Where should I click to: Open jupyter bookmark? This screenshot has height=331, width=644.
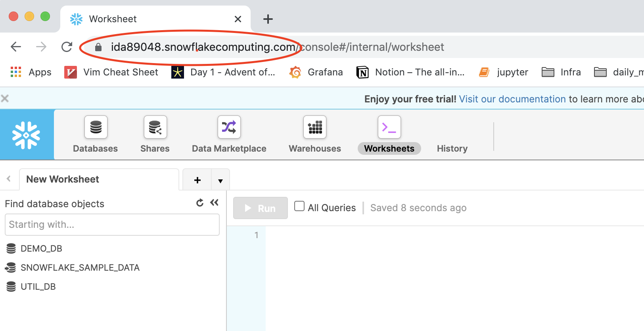click(504, 72)
